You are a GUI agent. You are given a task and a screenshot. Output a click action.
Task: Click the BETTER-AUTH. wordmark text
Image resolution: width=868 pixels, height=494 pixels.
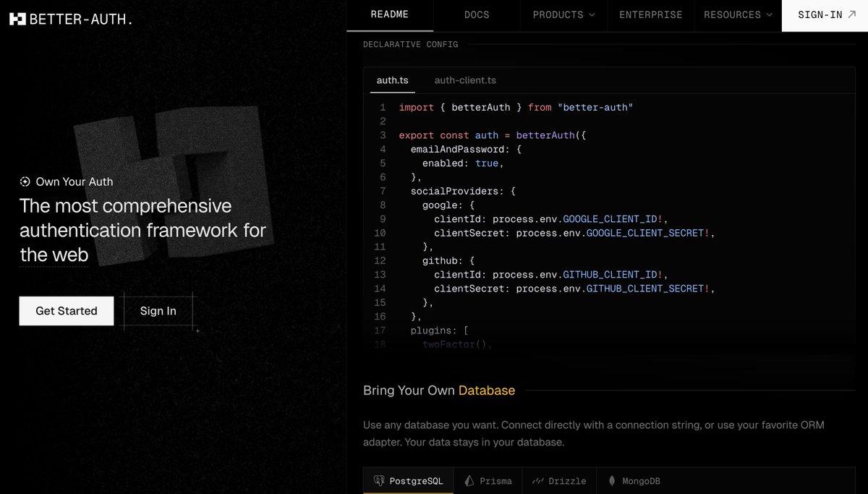tap(81, 20)
